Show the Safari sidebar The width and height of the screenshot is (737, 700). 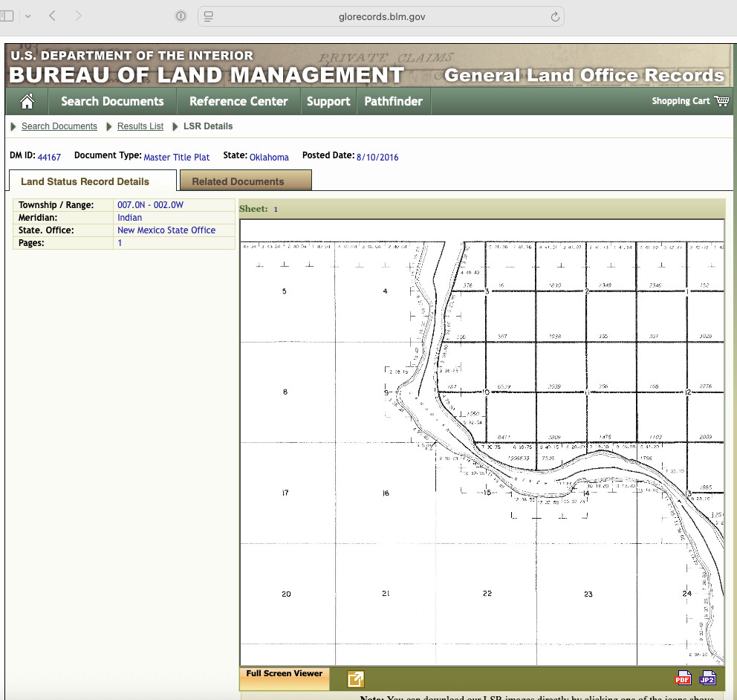click(7, 16)
